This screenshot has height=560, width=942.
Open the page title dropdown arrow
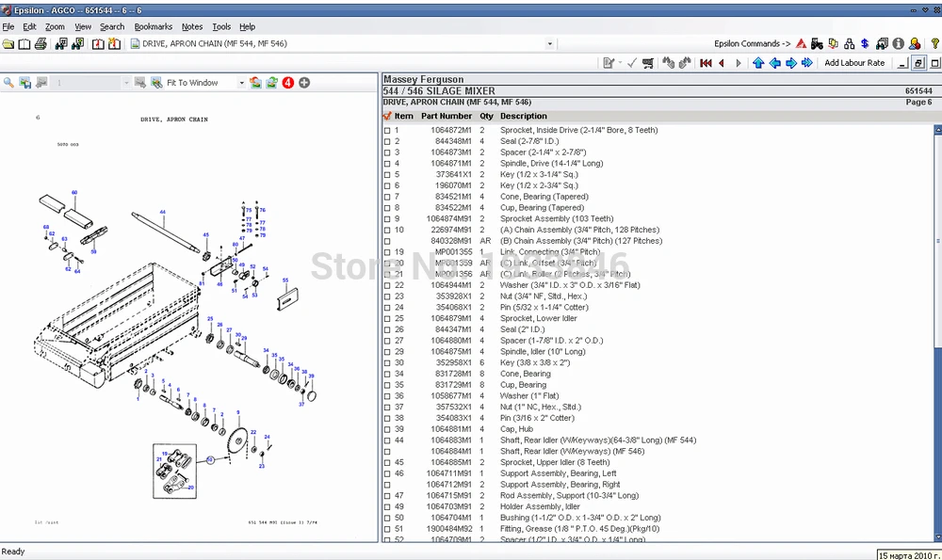(549, 44)
